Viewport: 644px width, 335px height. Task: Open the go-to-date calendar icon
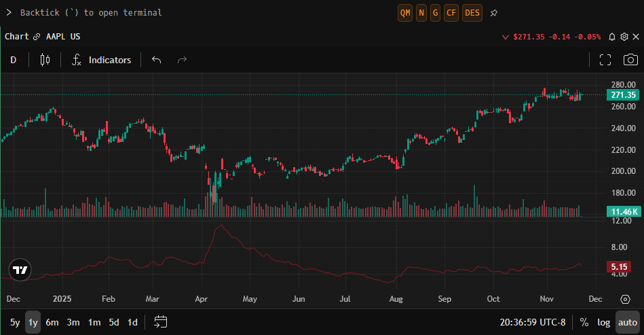pos(161,322)
